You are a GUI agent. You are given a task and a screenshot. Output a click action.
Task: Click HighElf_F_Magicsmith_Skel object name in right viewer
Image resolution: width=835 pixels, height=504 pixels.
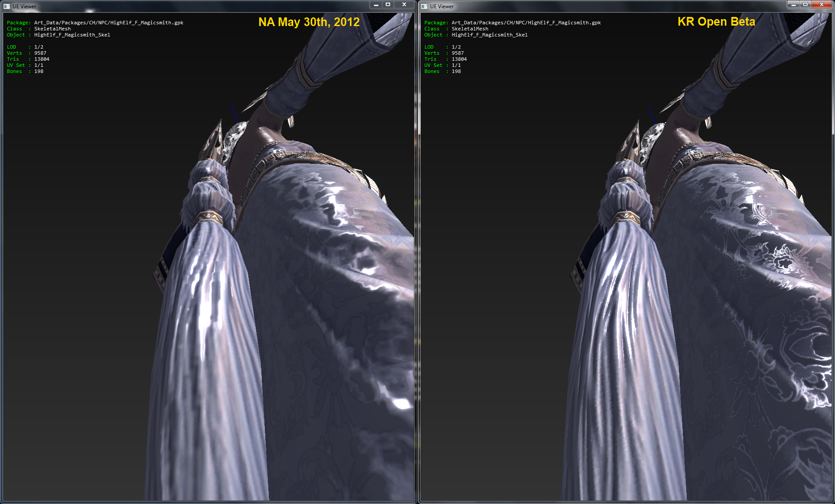(490, 35)
